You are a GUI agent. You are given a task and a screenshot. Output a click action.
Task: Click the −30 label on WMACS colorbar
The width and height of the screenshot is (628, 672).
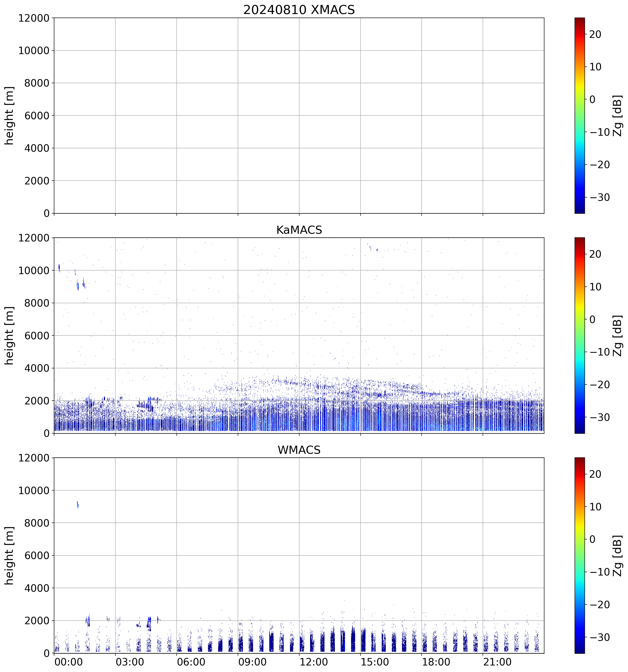[x=600, y=637]
